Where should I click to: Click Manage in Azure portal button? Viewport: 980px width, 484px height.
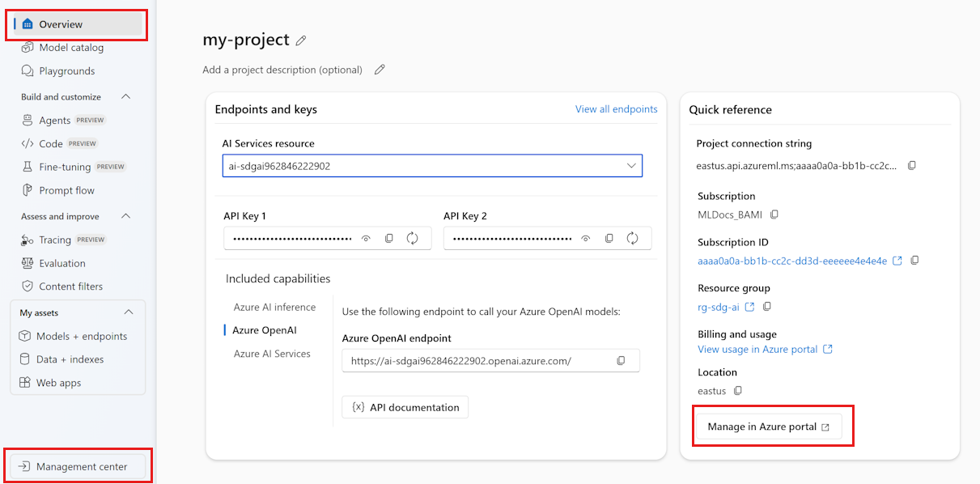(768, 427)
